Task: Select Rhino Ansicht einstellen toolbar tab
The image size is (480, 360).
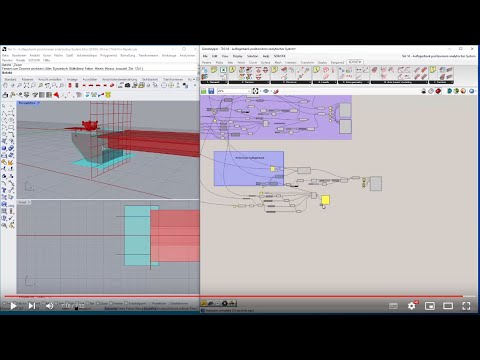Action: [50, 79]
